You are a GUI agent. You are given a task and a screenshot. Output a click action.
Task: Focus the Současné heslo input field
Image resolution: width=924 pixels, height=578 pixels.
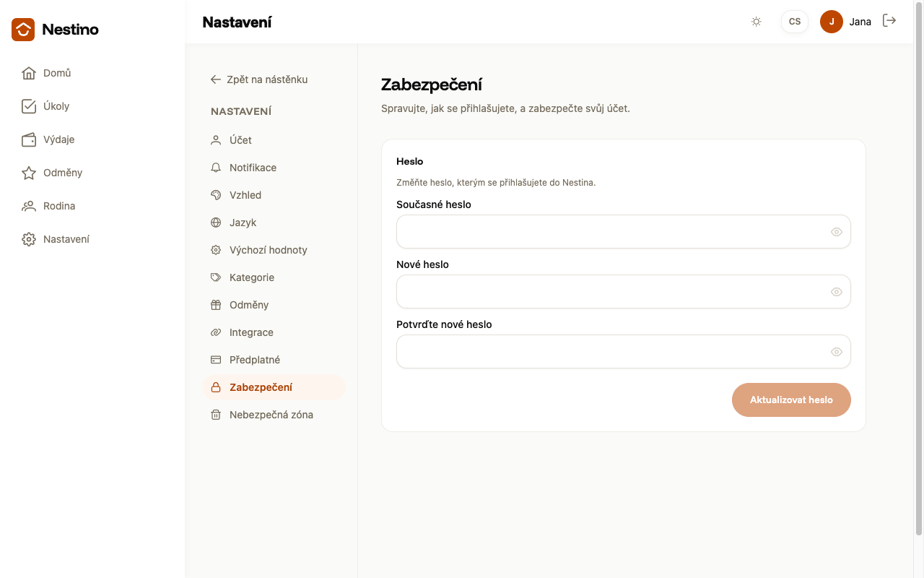coord(624,232)
